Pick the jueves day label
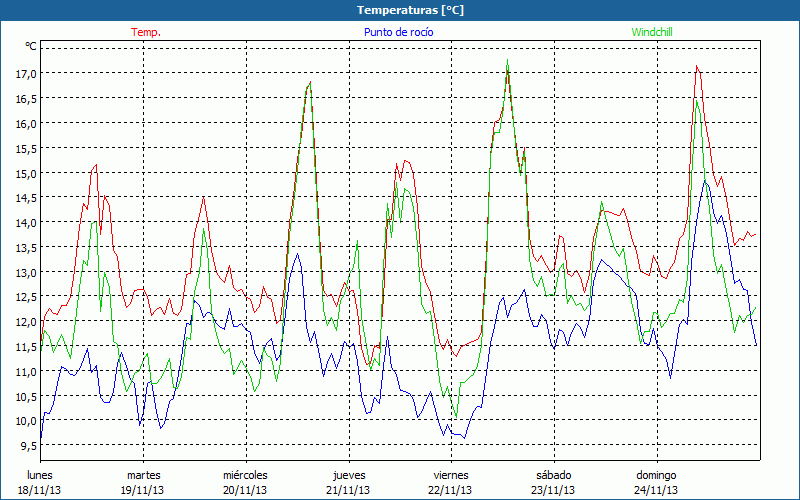This screenshot has height=500, width=800. tap(349, 475)
